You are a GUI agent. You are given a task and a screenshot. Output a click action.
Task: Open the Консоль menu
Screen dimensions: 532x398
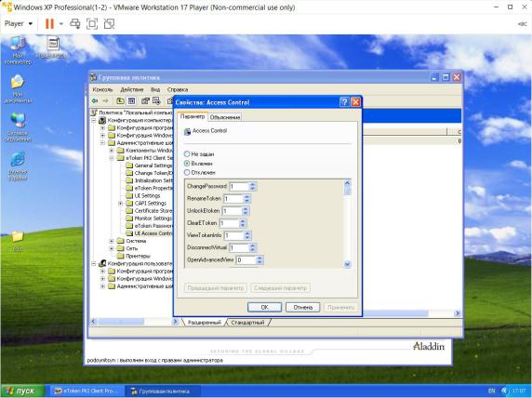[x=103, y=89]
